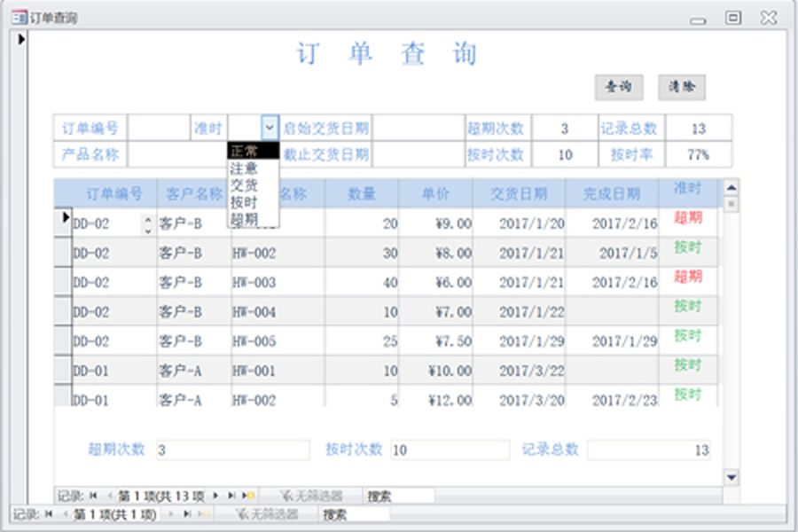The image size is (798, 532).
Task: Go to previous record in 13-item subform navigator
Action: [x=108, y=496]
